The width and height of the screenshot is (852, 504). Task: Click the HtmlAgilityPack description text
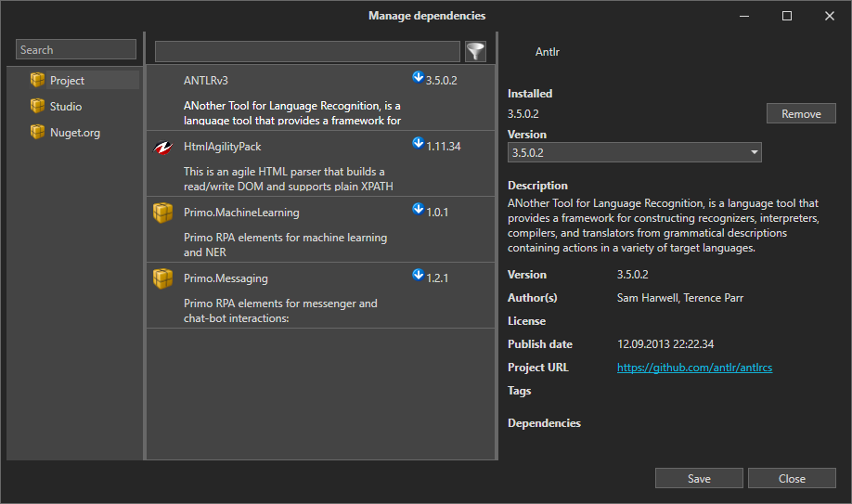click(288, 179)
